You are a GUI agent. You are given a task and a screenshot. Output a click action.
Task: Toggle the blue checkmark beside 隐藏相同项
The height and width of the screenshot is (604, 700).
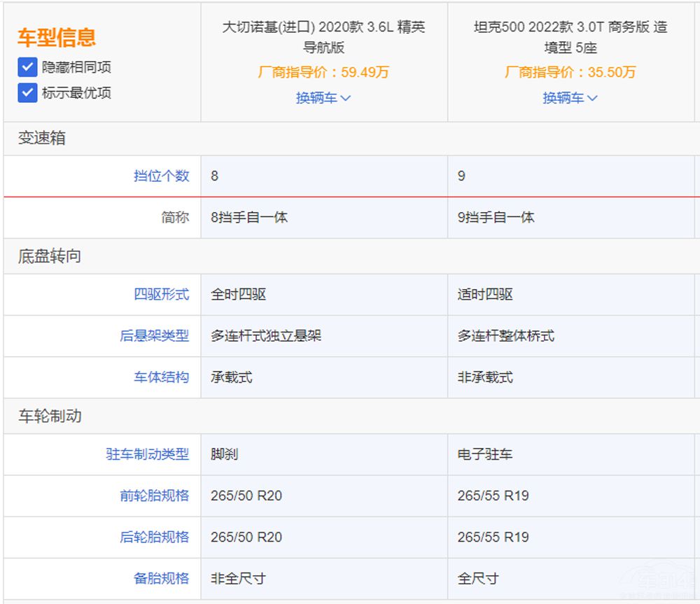(27, 67)
